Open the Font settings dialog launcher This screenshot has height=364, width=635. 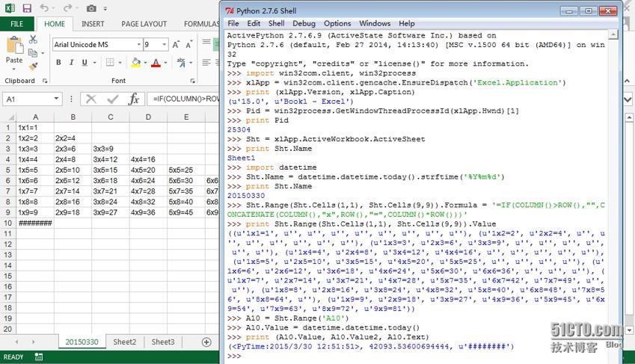coord(192,81)
